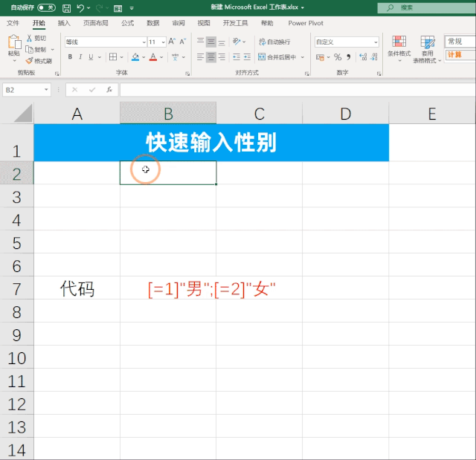Toggle Bold formatting
This screenshot has height=460, width=476.
(x=70, y=56)
